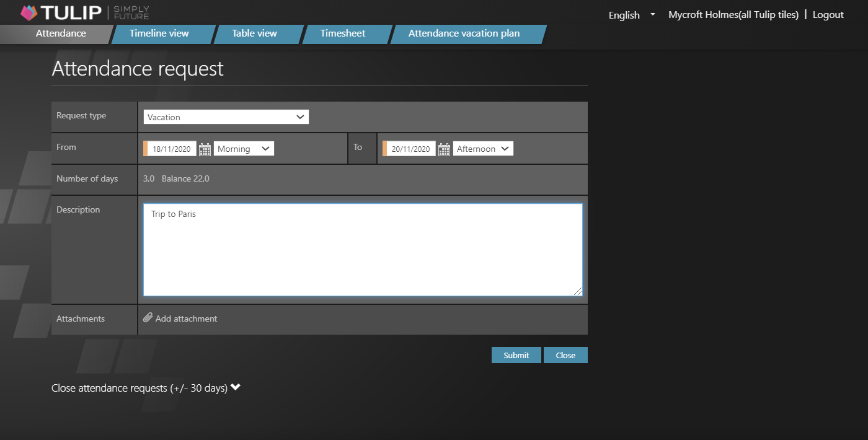Click Logout in the top bar
Image resolution: width=868 pixels, height=440 pixels.
[828, 14]
